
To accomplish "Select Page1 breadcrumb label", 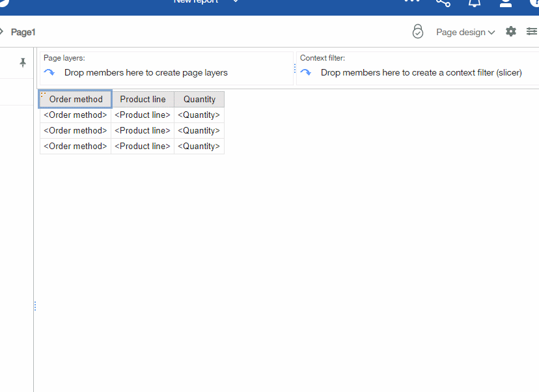I will point(23,33).
